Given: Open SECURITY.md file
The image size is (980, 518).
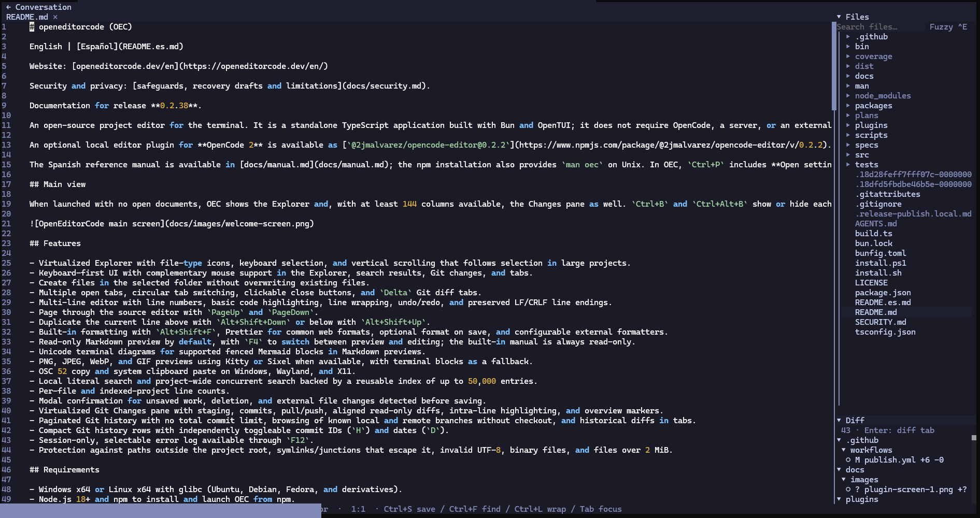Looking at the screenshot, I should pos(880,322).
